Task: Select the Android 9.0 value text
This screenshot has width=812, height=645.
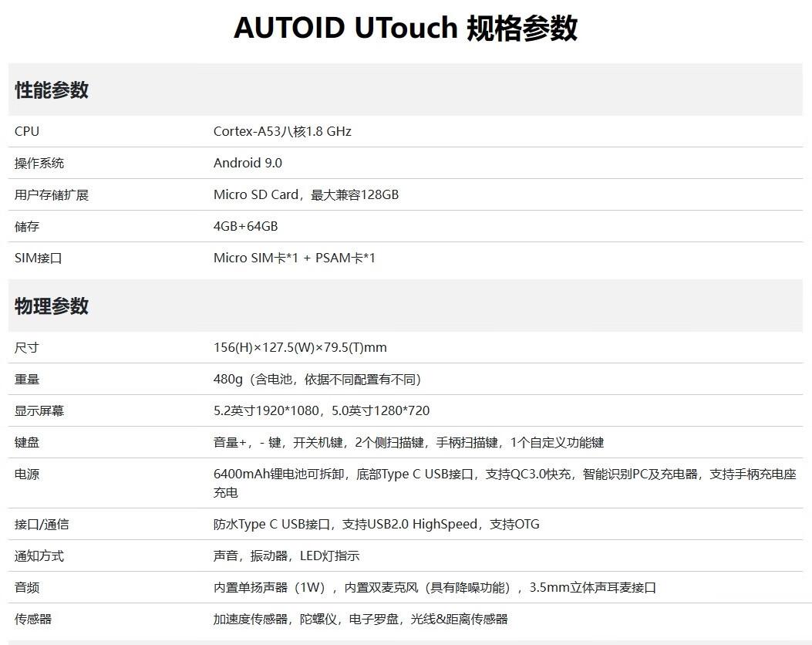Action: (x=248, y=164)
